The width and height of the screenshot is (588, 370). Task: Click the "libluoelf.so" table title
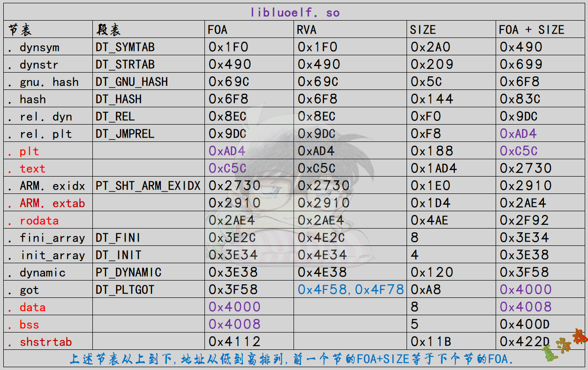294,12
